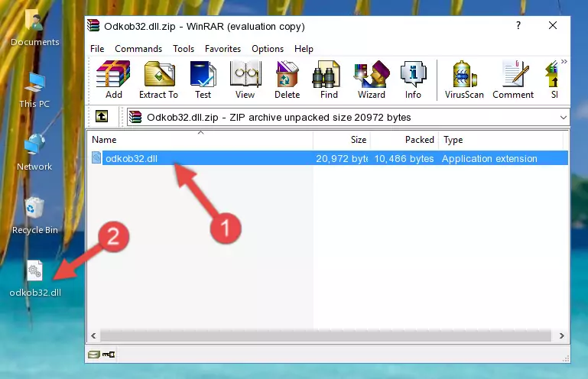
Task: Open the Tools menu
Action: pyautogui.click(x=184, y=49)
